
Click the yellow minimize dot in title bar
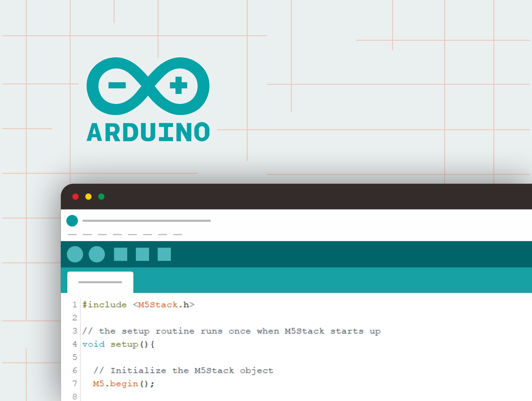(88, 196)
